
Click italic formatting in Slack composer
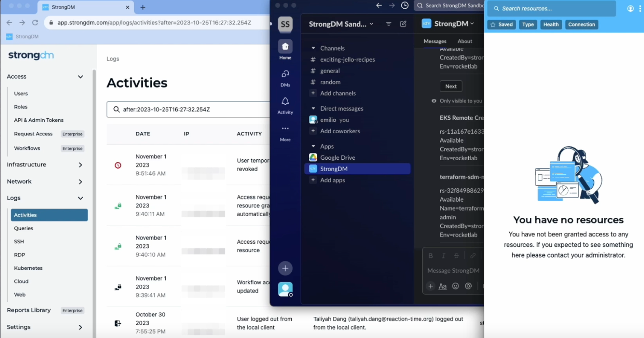tap(443, 255)
